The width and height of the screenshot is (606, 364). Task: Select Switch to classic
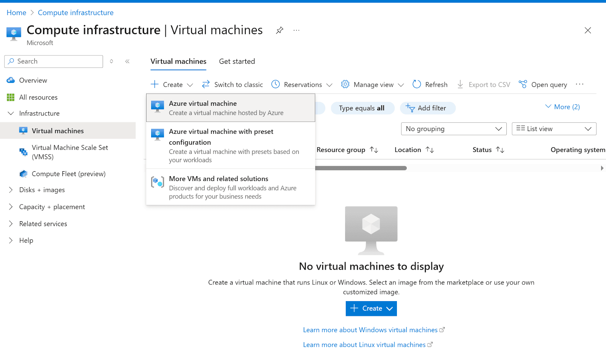[232, 84]
